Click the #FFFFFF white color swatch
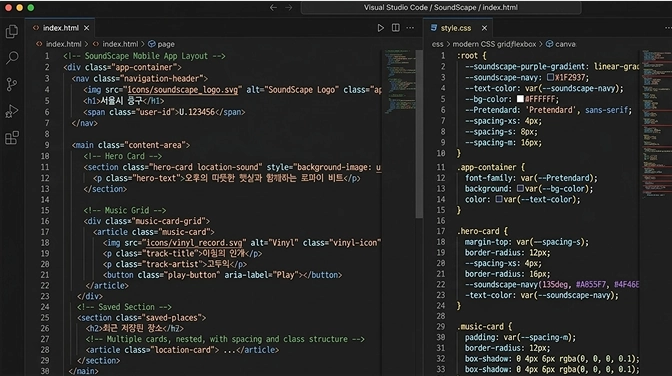Image resolution: width=672 pixels, height=376 pixels. [520, 99]
